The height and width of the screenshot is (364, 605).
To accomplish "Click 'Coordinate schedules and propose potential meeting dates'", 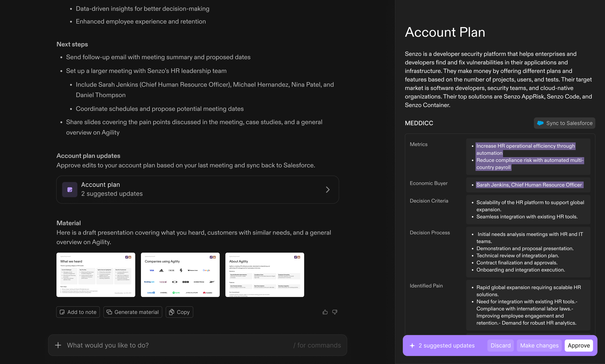I will 160,109.
